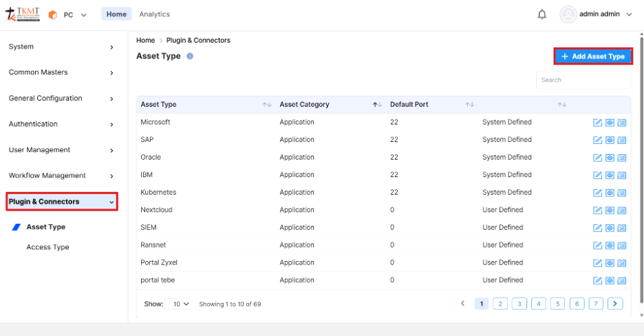Viewport: 644px width, 336px height.
Task: Edit the IBM asset type
Action: point(598,175)
